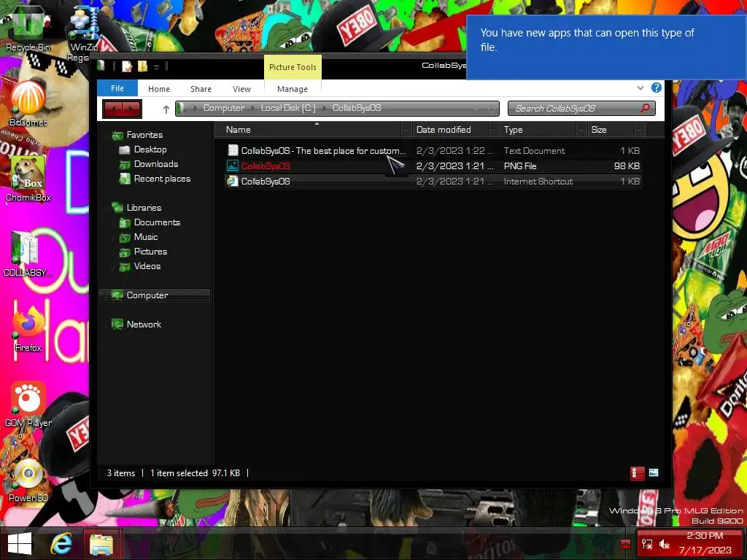
Task: Open the Manage ribbon tab
Action: click(293, 89)
